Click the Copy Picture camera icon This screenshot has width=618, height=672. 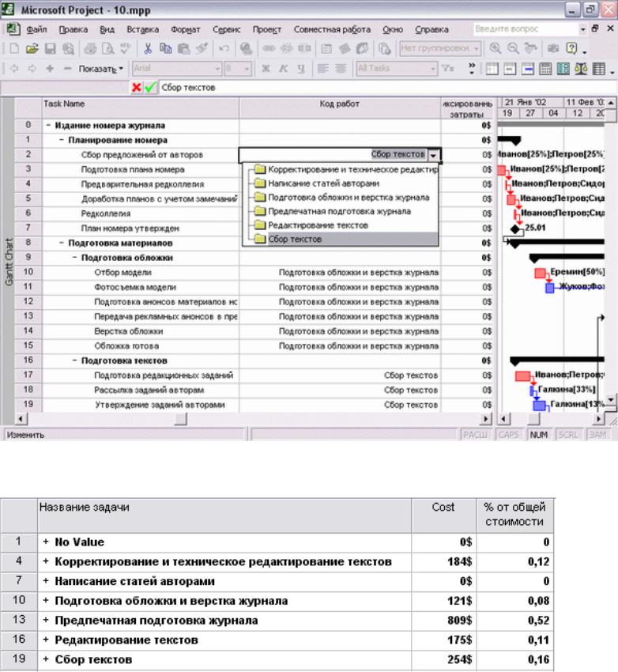pyautogui.click(x=553, y=48)
